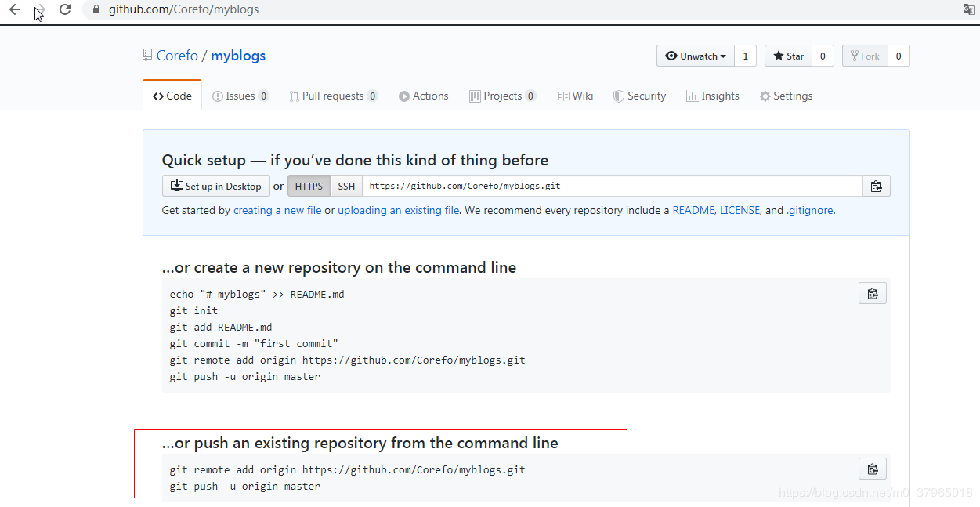
Task: Star the myblogs repository
Action: pyautogui.click(x=788, y=56)
